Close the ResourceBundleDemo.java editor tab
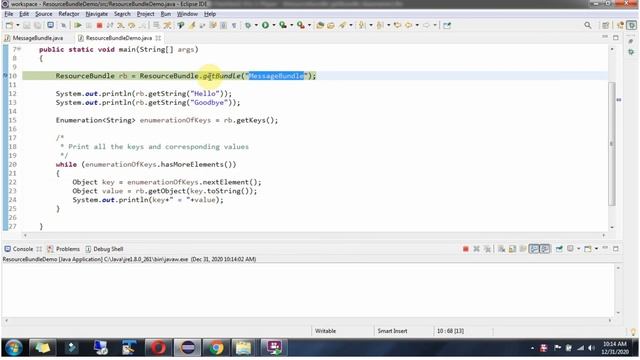640x360 pixels. coord(158,38)
